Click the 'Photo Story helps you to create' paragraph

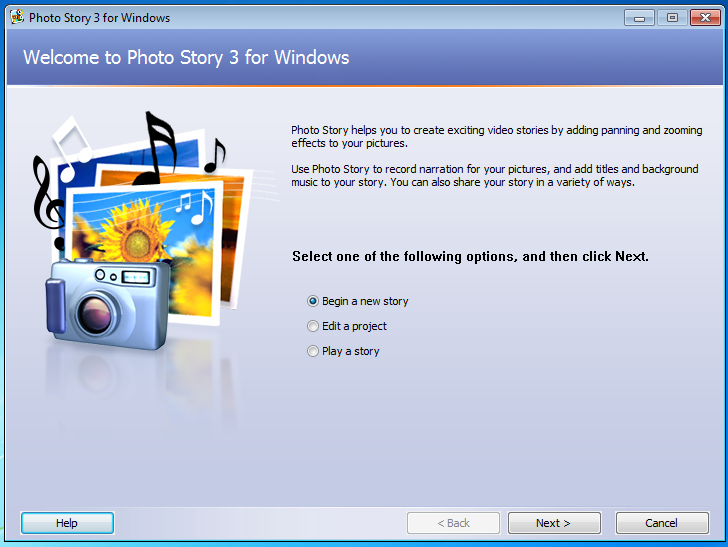[x=497, y=137]
